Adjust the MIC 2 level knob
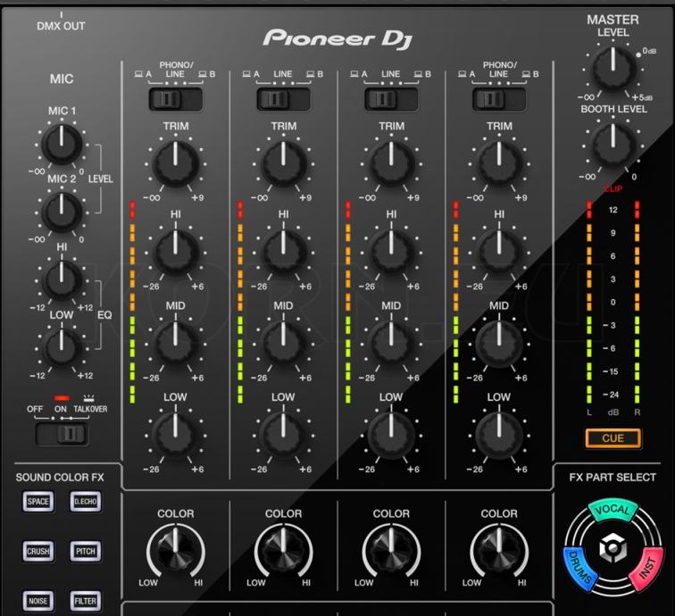Image resolution: width=675 pixels, height=616 pixels. pyautogui.click(x=62, y=212)
